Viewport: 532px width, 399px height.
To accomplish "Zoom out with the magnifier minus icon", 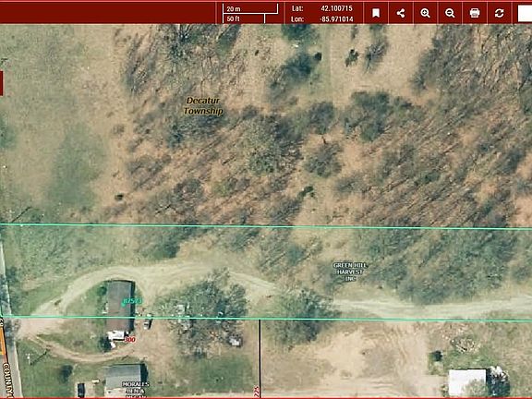I will coord(450,13).
